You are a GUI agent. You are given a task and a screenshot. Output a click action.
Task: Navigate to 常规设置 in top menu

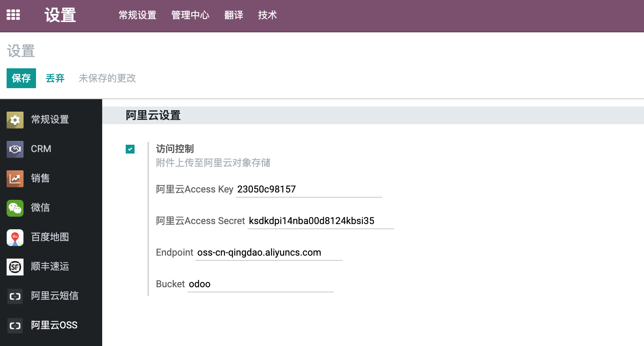click(137, 15)
